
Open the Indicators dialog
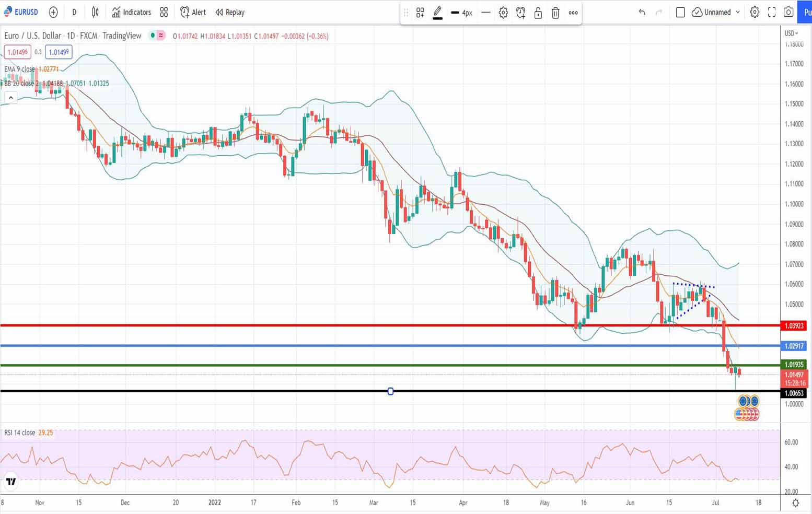[x=132, y=12]
